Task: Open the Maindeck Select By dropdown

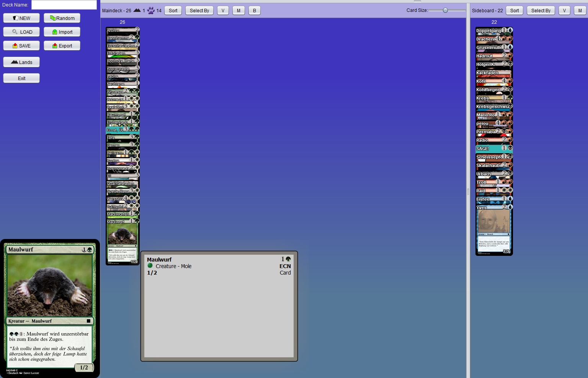Action: click(x=199, y=10)
